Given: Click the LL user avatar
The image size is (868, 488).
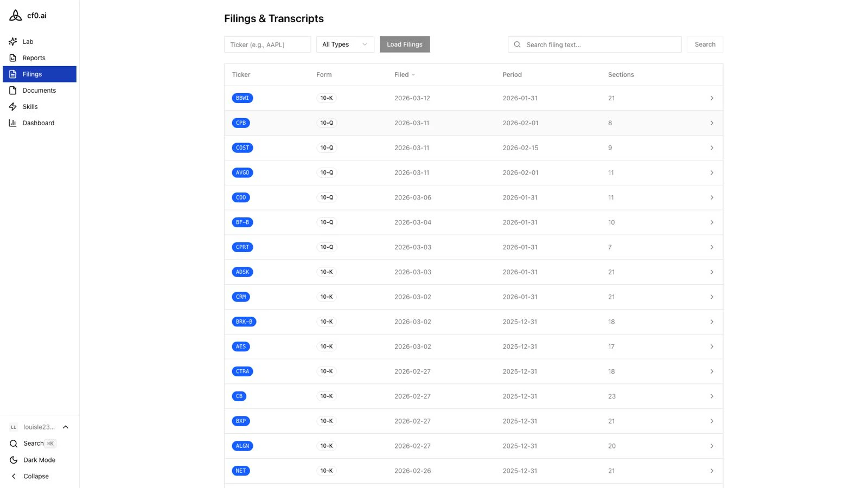Looking at the screenshot, I should [x=14, y=427].
